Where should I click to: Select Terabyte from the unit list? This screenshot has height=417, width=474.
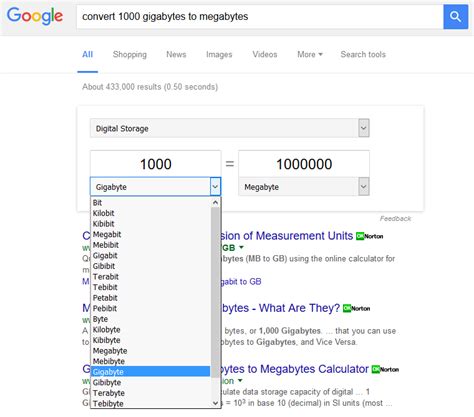pos(151,393)
